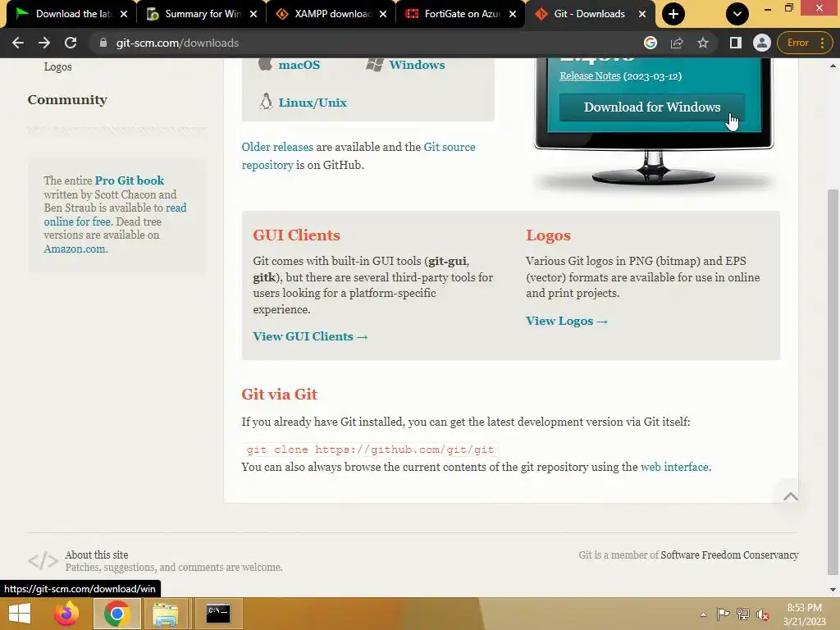Screen dimensions: 840x630
Task: Open File Explorer from taskbar
Action: [x=166, y=614]
